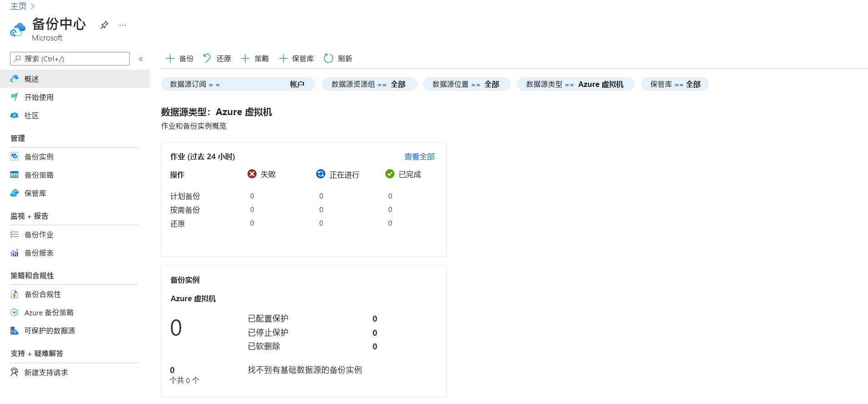This screenshot has width=868, height=404.
Task: Click the 已软删除 count
Action: 375,346
